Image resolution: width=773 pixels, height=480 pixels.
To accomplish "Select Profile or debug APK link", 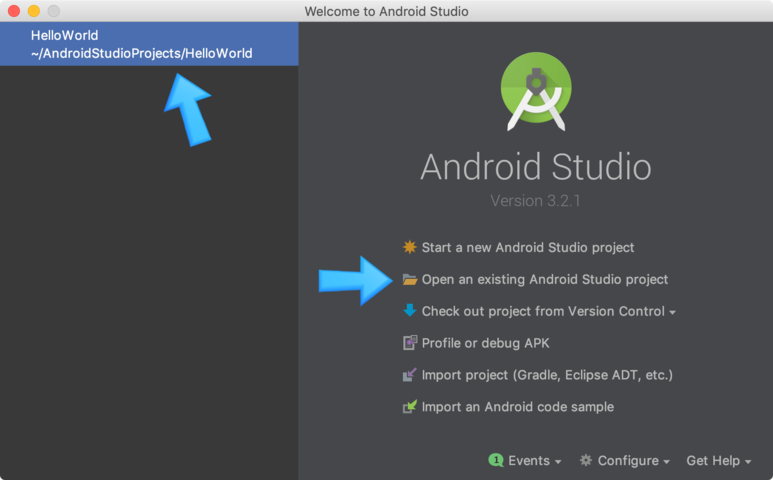I will (x=486, y=343).
